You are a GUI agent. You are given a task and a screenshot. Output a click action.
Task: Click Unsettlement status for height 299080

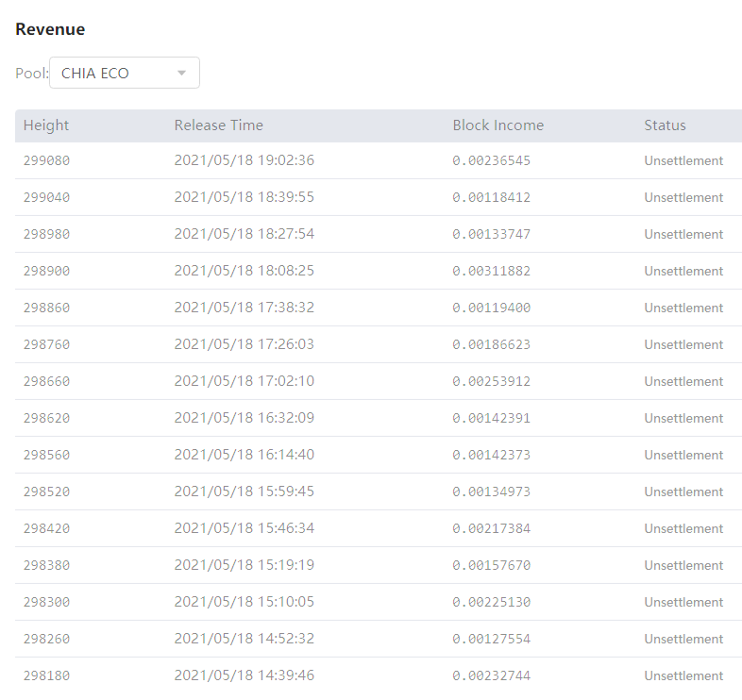coord(683,160)
